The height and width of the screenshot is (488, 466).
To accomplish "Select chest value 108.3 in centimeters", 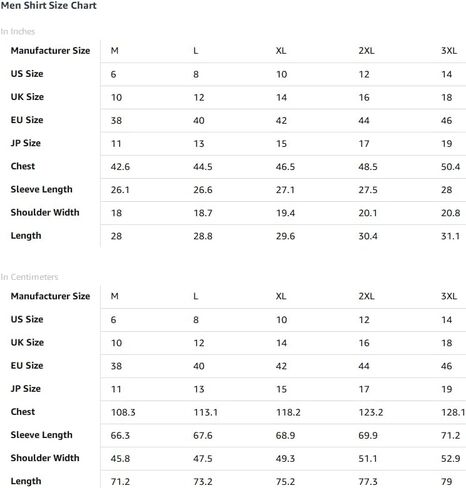I will 123,412.
